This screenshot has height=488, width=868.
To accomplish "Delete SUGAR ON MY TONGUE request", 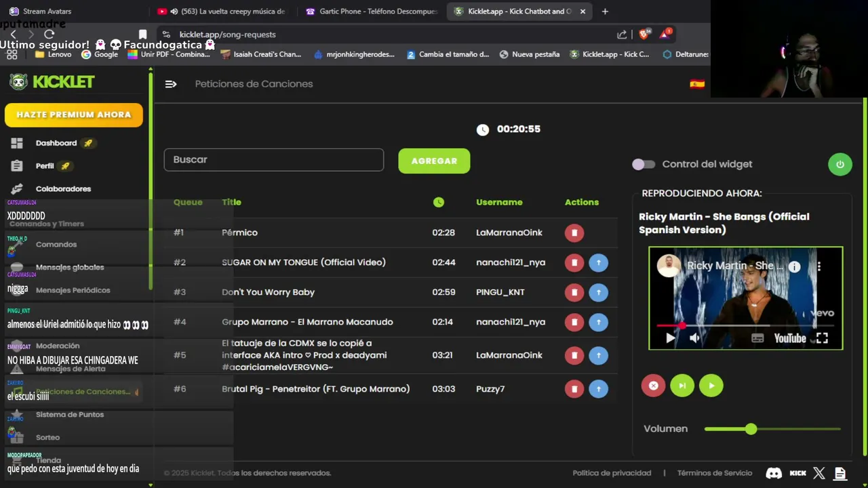I will (574, 262).
